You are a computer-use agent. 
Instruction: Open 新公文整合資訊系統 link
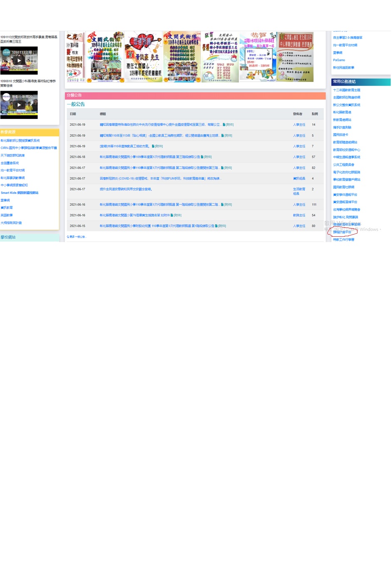pyautogui.click(x=347, y=105)
